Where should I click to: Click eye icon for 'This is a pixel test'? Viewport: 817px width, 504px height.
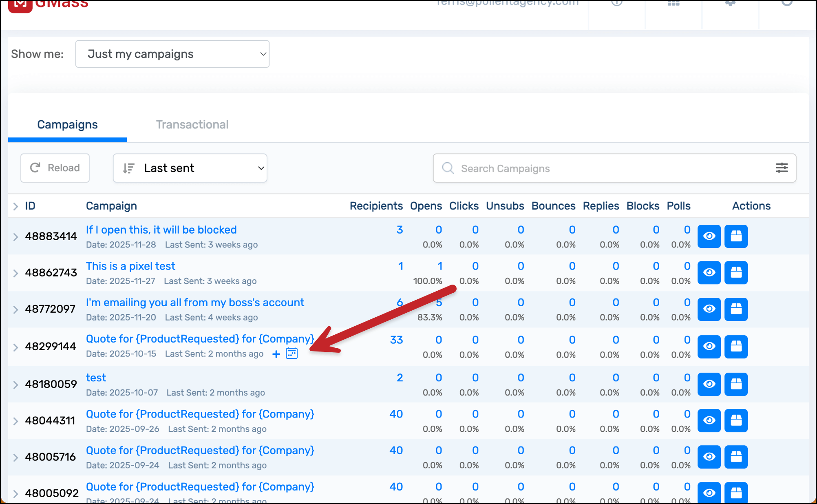coord(709,272)
